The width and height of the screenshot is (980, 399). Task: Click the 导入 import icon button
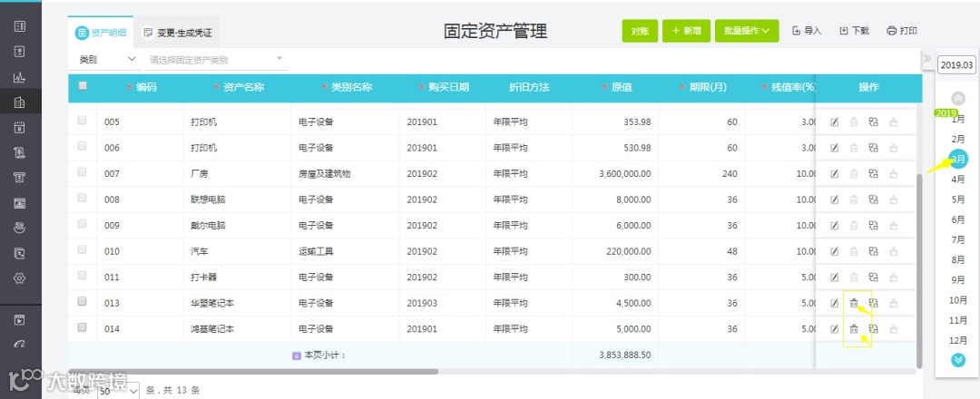[x=807, y=31]
